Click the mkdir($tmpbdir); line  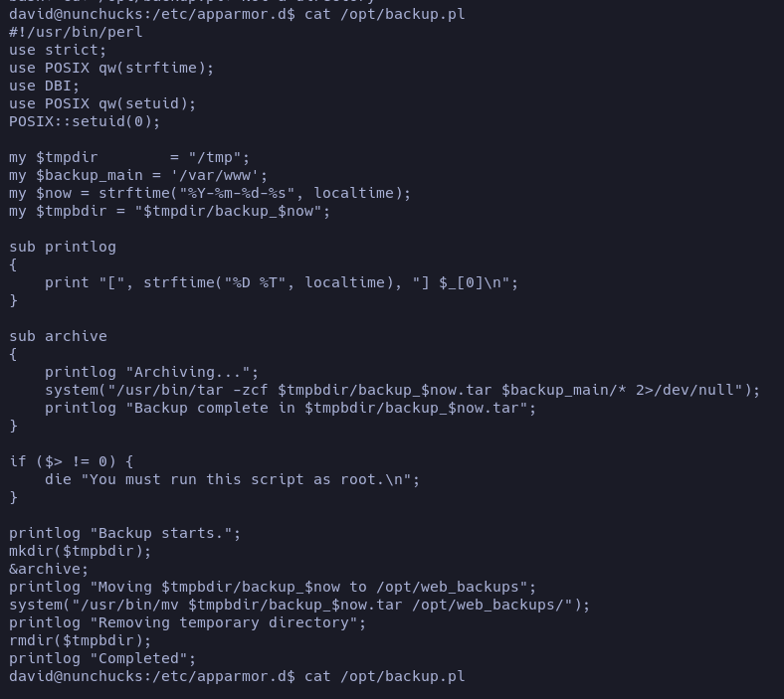80,551
